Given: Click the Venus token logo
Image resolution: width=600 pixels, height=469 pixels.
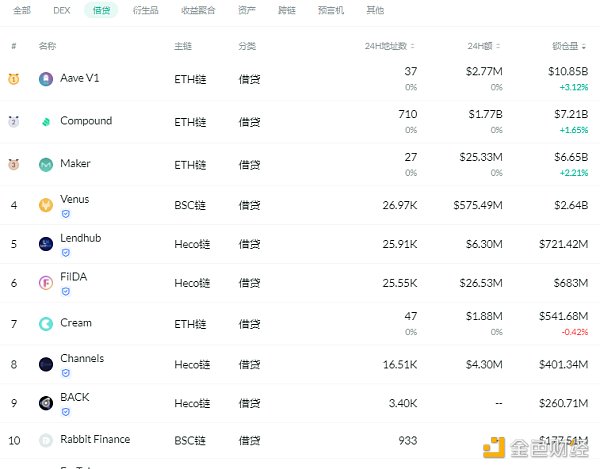Looking at the screenshot, I should [x=45, y=205].
